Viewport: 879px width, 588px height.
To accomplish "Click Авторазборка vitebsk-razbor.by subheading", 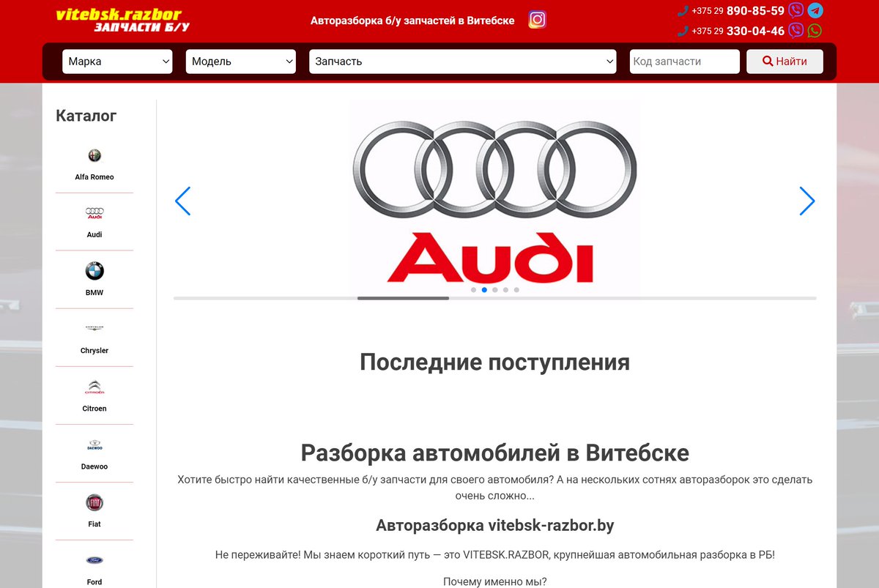I will pyautogui.click(x=494, y=525).
